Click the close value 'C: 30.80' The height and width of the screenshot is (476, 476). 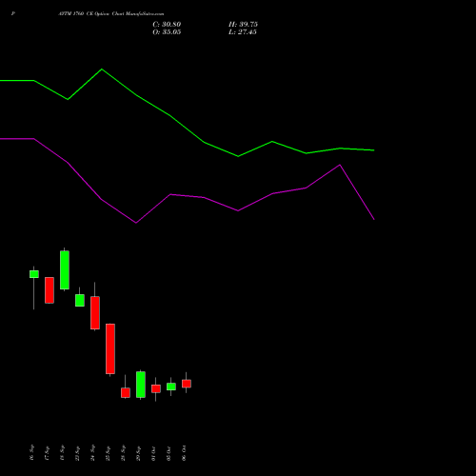[x=167, y=25]
